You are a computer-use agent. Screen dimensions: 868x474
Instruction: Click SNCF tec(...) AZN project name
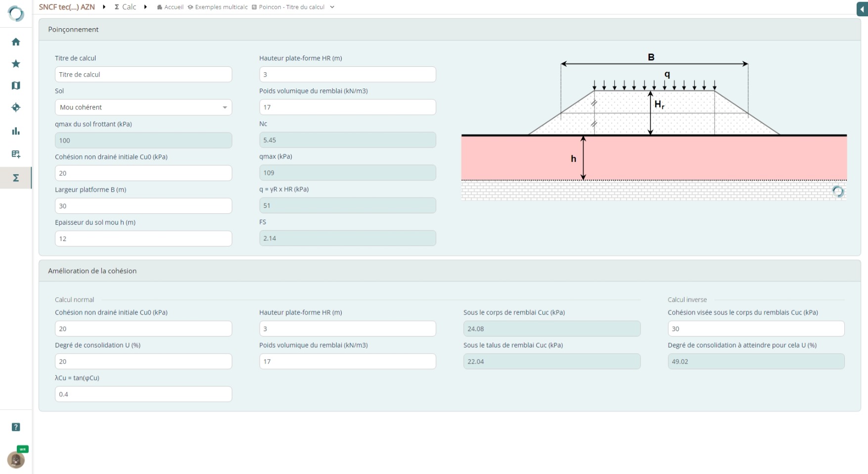[67, 7]
